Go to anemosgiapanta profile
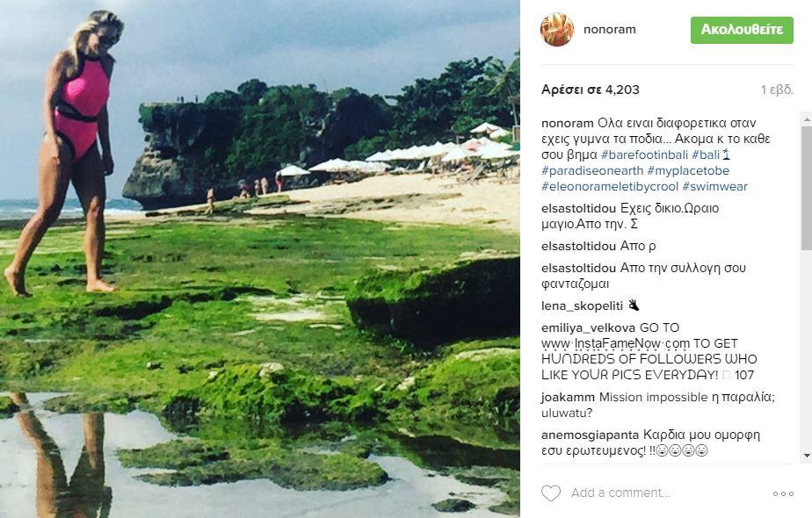Screen dimensions: 812x518 pos(590,435)
